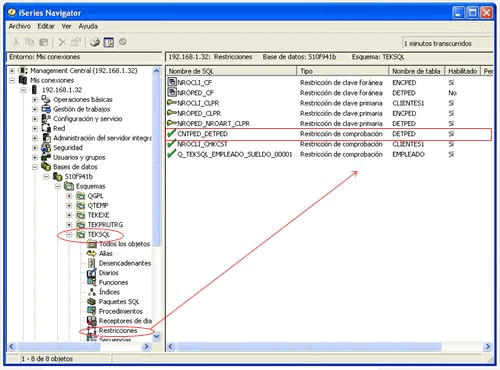Click the Alias arrow icon
This screenshot has height=370, width=500.
click(x=91, y=253)
